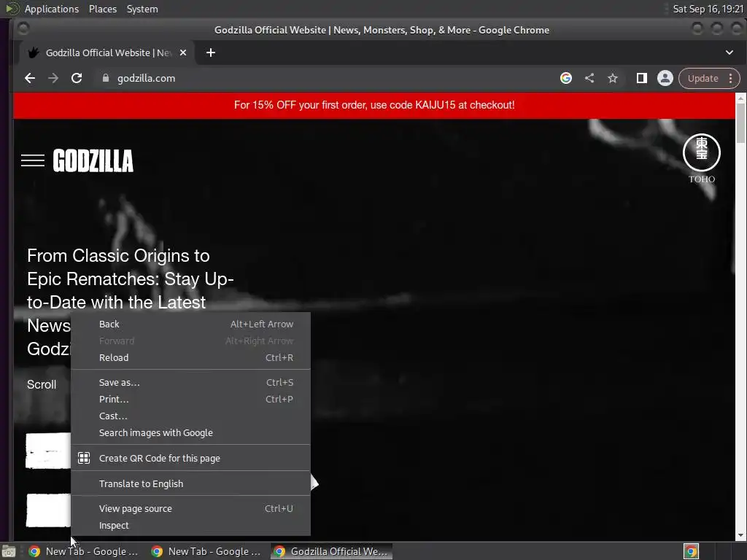Select Inspect in the context menu
Screen dimensions: 747x560
[190, 526]
